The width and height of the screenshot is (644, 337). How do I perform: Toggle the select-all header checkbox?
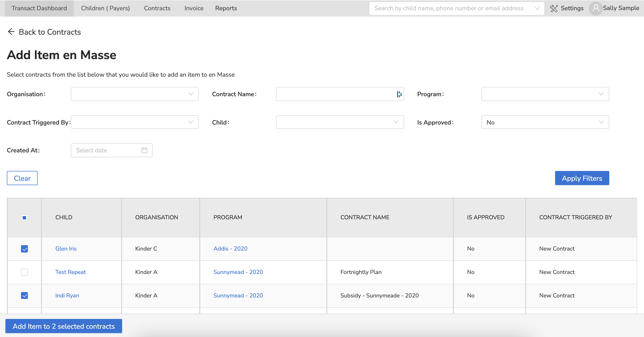(24, 218)
